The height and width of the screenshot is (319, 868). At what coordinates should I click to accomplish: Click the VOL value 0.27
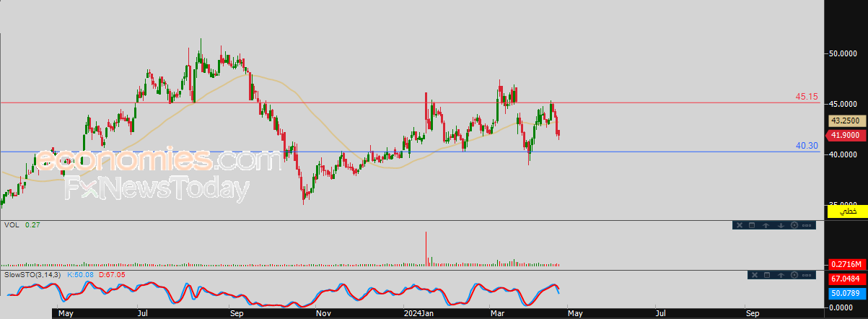coord(32,225)
